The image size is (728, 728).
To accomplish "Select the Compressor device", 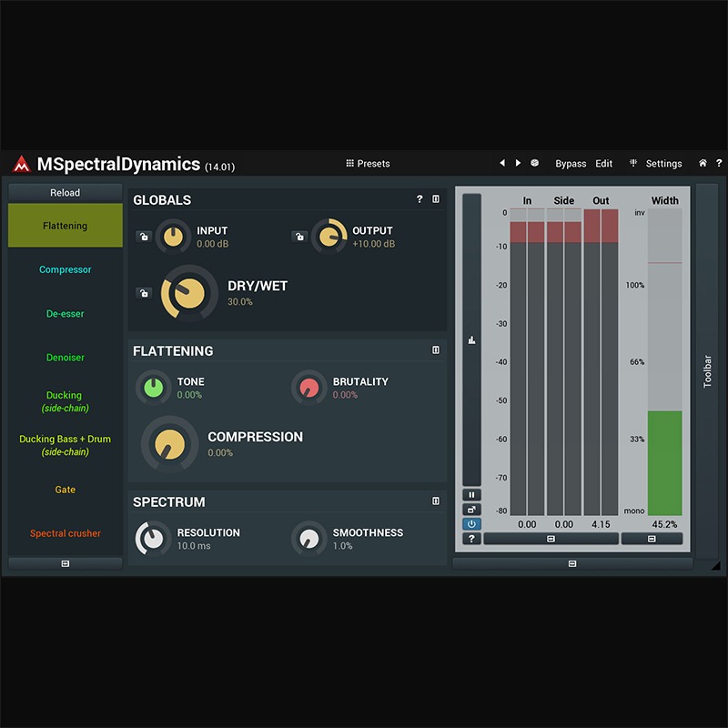I will coord(65,269).
